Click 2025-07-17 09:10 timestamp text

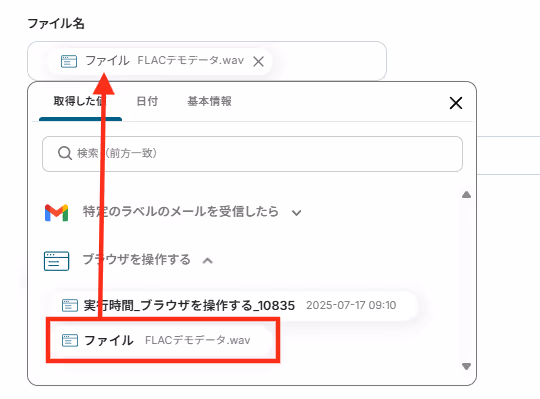point(351,305)
